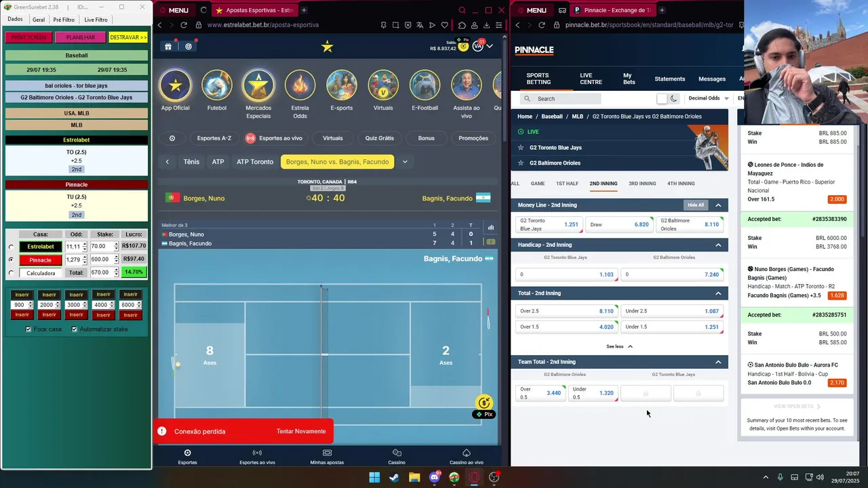
Task: Collapse the Handicap - 2nd Inning section
Action: pyautogui.click(x=718, y=245)
